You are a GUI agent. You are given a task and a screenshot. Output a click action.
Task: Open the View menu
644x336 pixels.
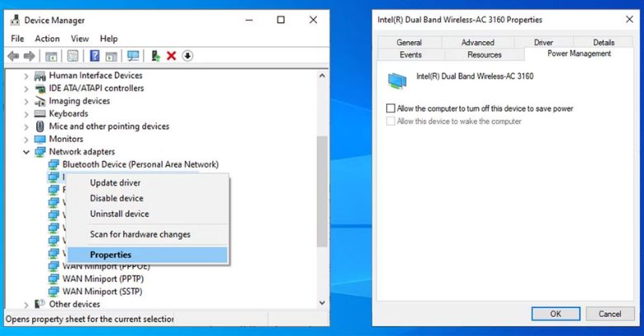[80, 39]
